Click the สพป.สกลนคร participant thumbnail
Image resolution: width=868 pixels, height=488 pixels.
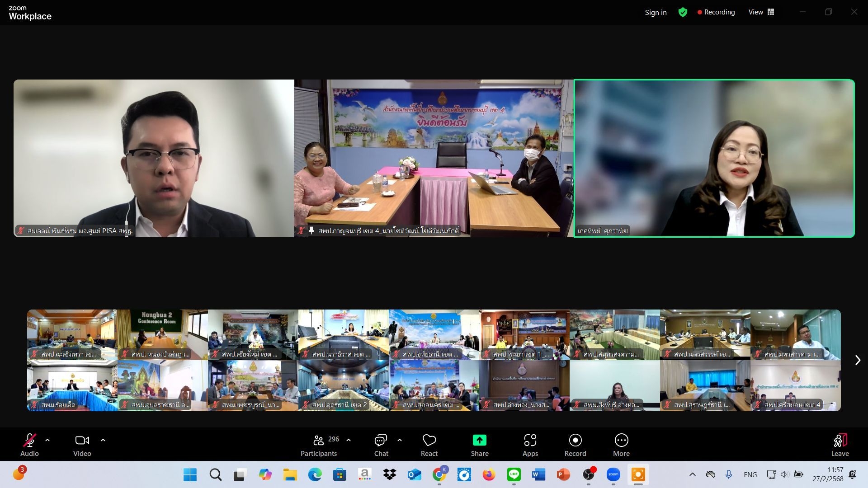pos(434,385)
